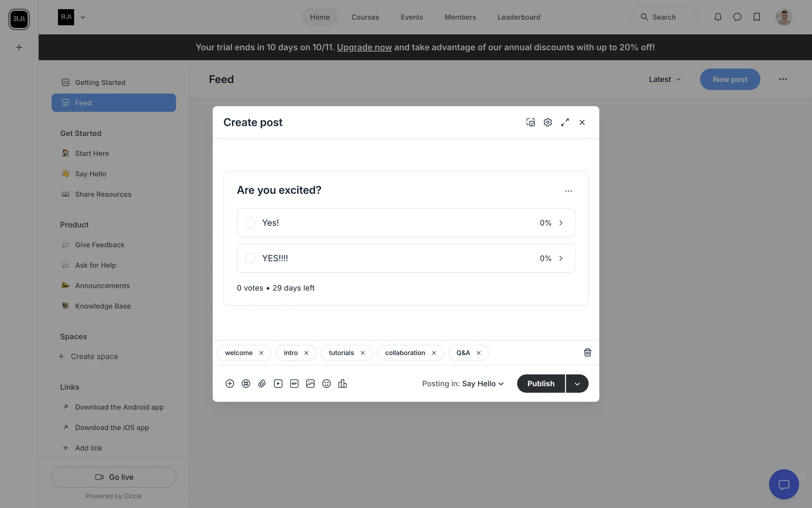Remove the "tutorials" topic tag
The height and width of the screenshot is (508, 812).
(x=362, y=353)
